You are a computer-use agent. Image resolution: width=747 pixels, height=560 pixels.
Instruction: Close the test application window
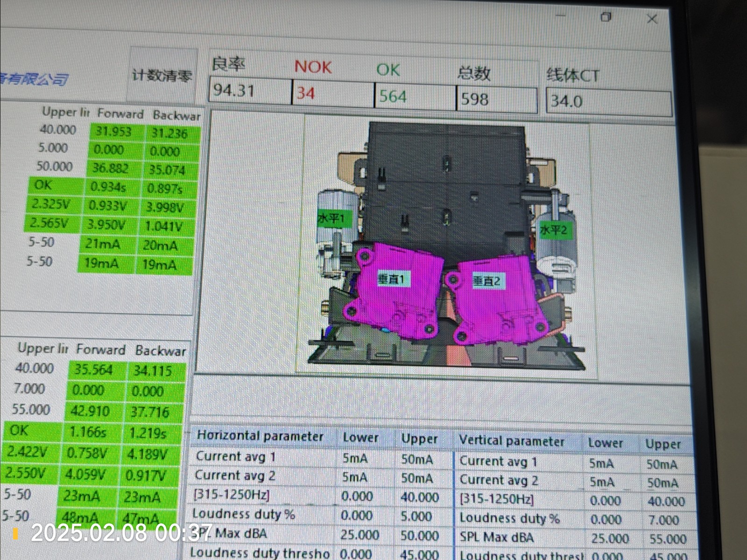[x=652, y=19]
